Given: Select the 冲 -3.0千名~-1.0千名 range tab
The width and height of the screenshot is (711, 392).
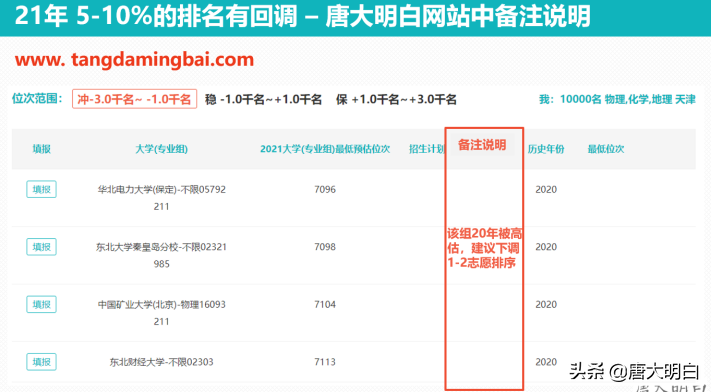Looking at the screenshot, I should point(134,99).
